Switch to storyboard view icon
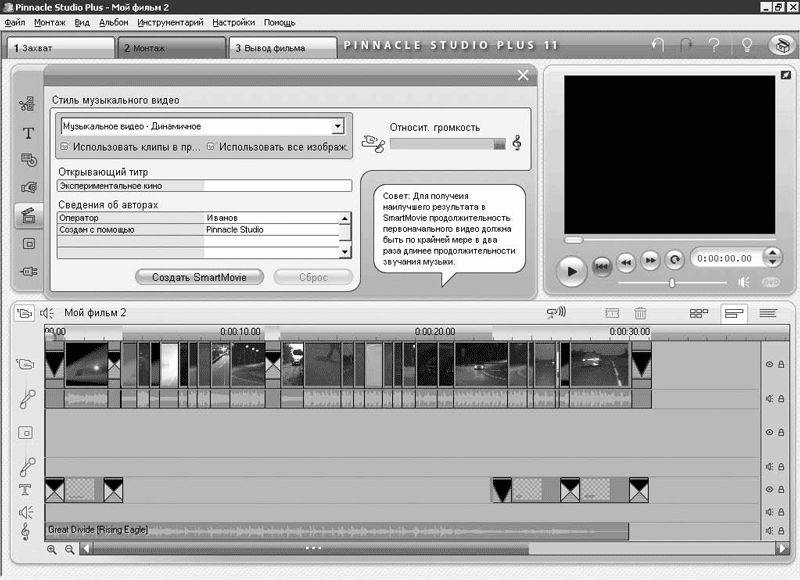 [699, 313]
